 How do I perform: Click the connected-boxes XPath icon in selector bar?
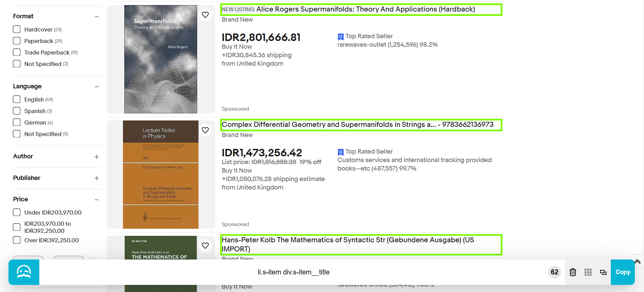(603, 272)
